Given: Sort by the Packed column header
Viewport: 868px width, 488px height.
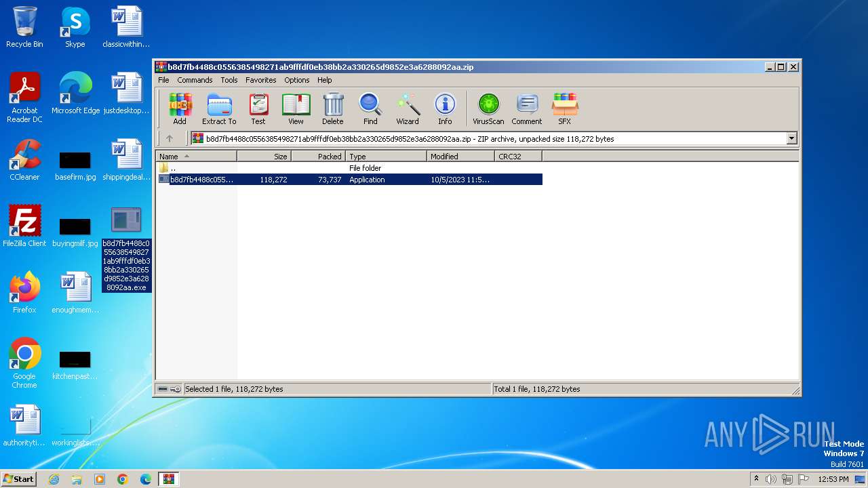Looking at the screenshot, I should [x=319, y=156].
